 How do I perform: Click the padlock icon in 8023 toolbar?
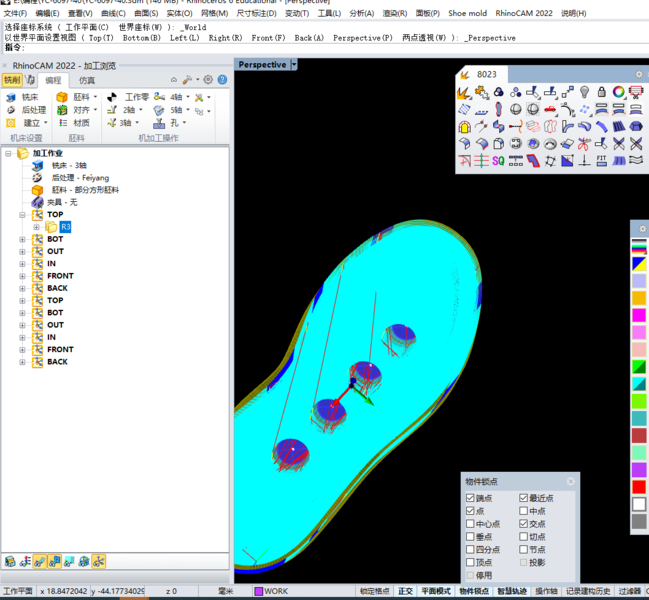click(602, 92)
